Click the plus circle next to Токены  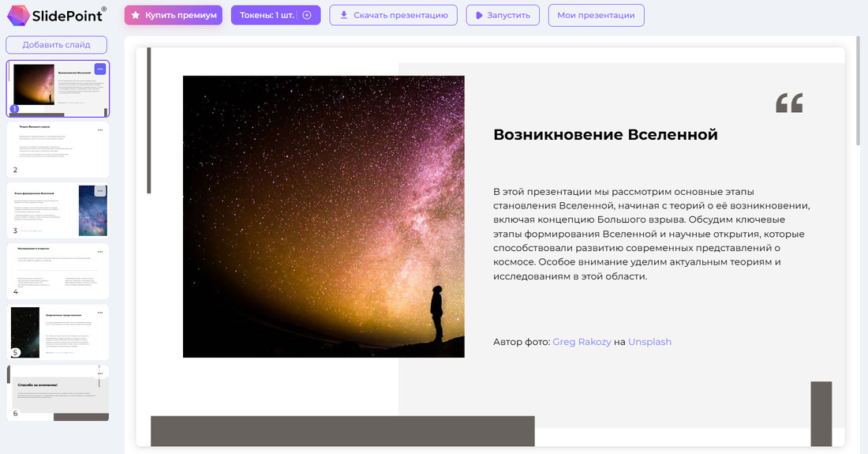[x=307, y=16]
